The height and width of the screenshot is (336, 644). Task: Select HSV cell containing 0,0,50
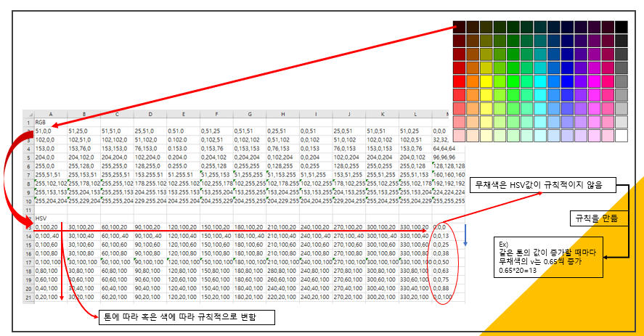click(449, 262)
